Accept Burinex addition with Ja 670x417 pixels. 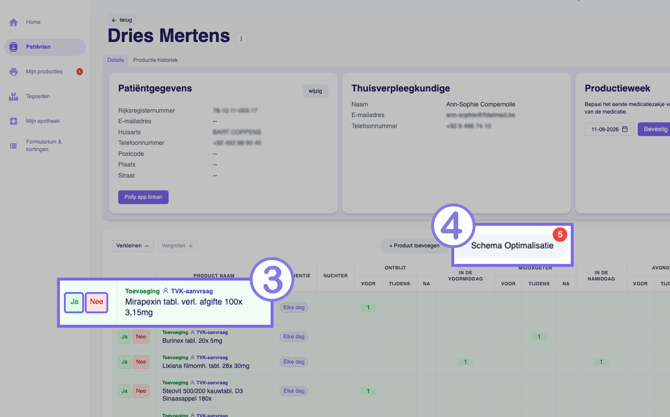pyautogui.click(x=124, y=337)
